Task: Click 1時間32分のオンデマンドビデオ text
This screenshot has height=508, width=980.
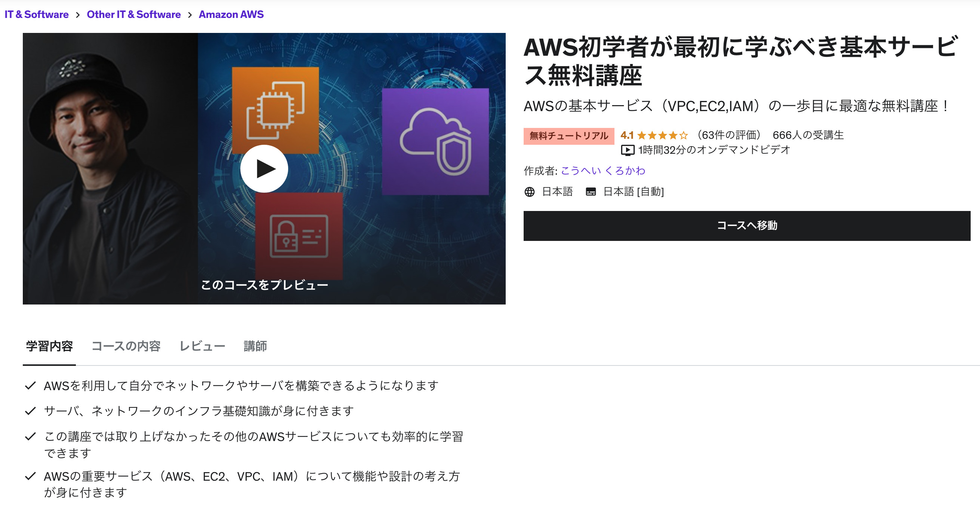Action: (714, 150)
